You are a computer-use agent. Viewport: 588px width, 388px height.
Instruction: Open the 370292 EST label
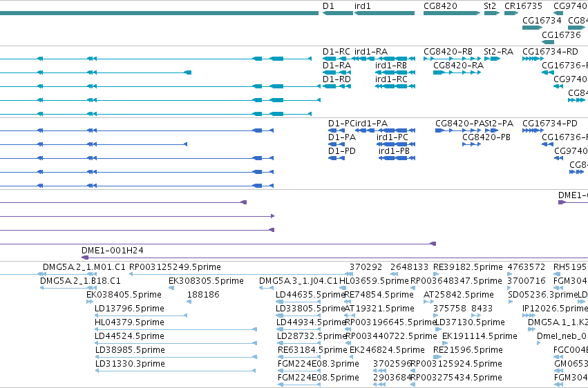tap(366, 267)
